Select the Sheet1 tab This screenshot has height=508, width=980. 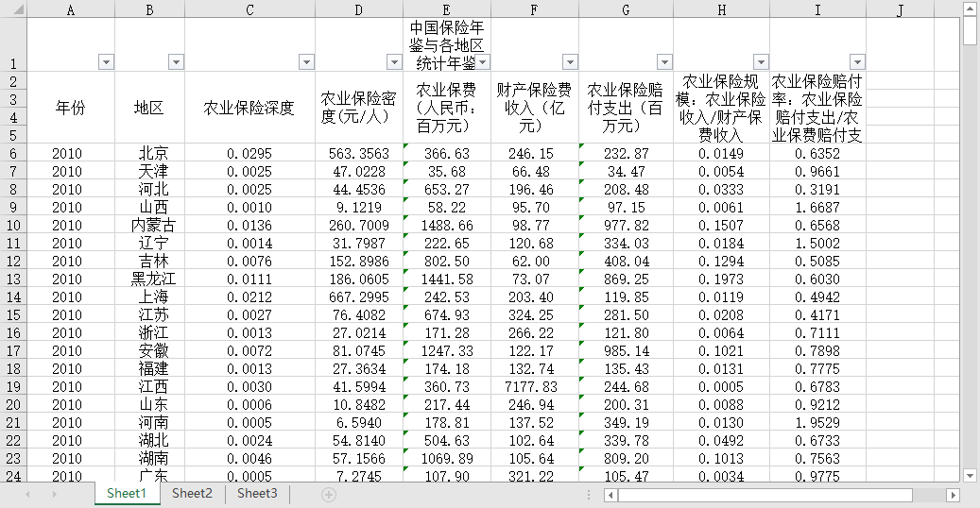127,494
